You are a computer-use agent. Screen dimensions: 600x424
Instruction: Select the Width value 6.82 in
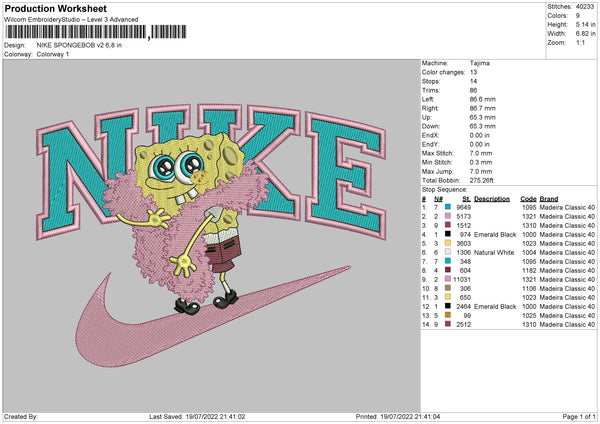tap(585, 34)
